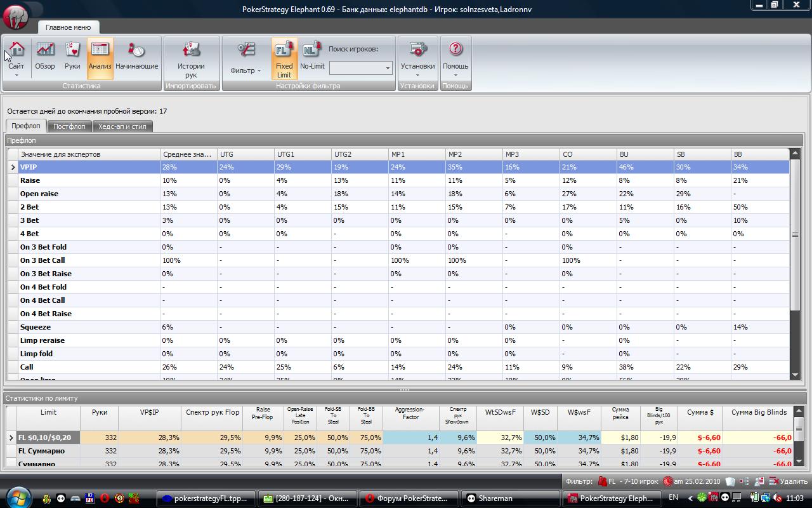The height and width of the screenshot is (508, 812).
Task: Open the Сайт home icon
Action: (16, 50)
